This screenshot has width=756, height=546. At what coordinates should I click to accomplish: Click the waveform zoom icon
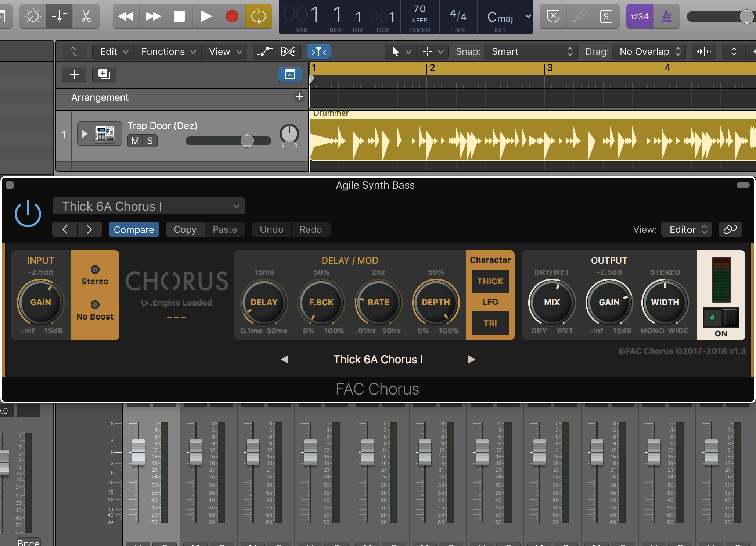(x=704, y=51)
